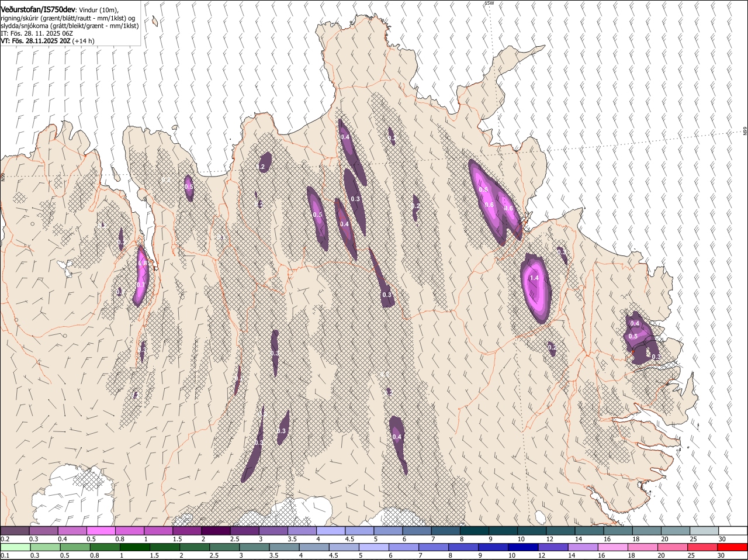Click the valid time line "VT: Fös. 28.11.2025 20Z"
This screenshot has width=748, height=560.
click(34, 41)
